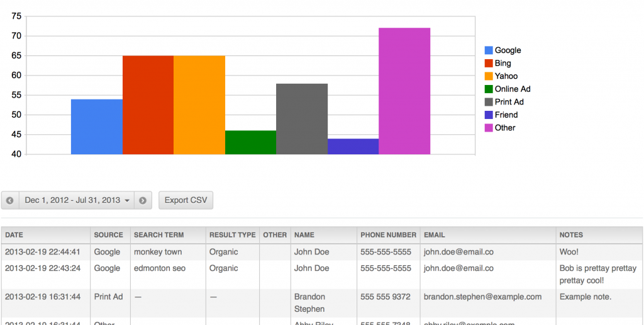Click the Other legend color swatch
Screen dimensions: 644x325
click(x=489, y=128)
